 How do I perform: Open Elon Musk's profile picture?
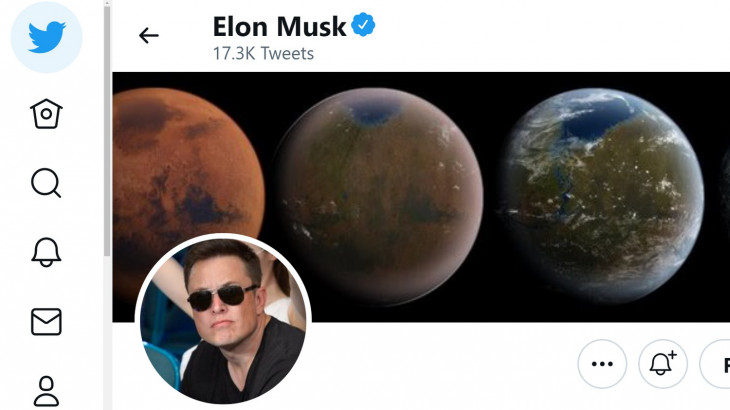click(x=223, y=319)
